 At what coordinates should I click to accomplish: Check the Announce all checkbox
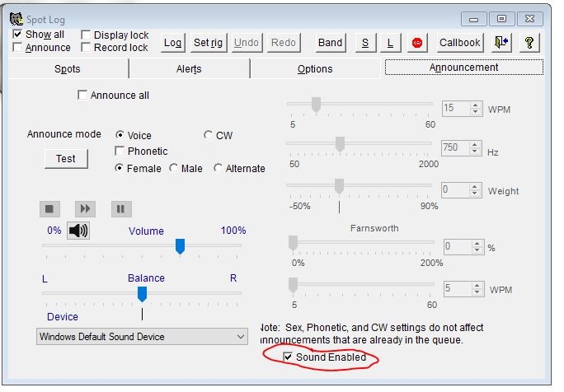[x=82, y=96]
